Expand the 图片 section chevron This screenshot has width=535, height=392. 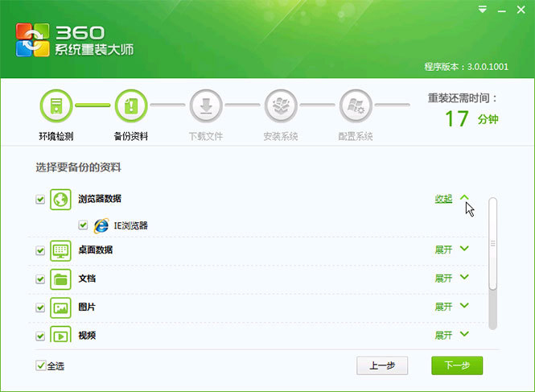464,306
